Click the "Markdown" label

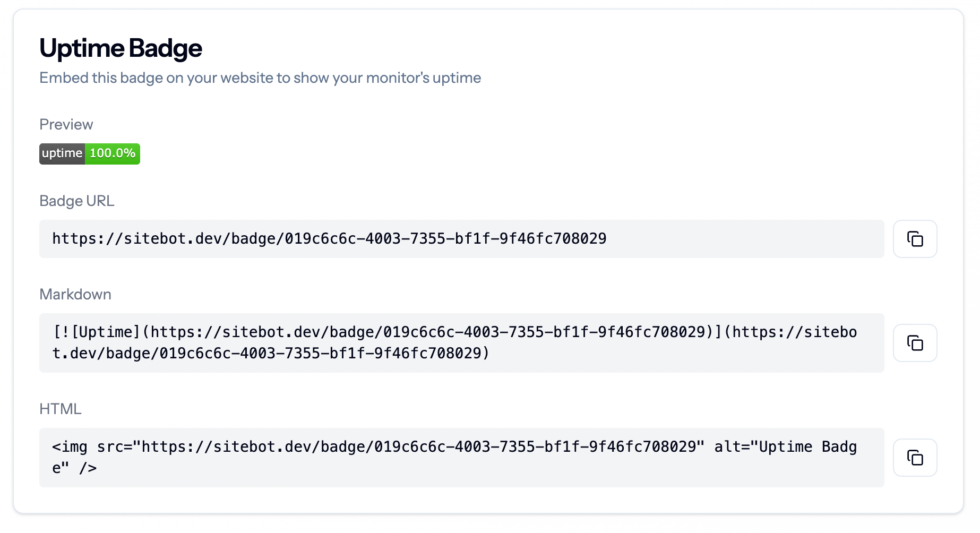coord(75,294)
